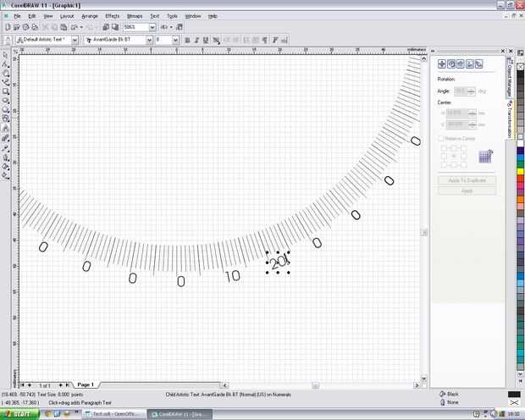Select the Text tool in toolbox
The image size is (525, 420).
point(5,128)
